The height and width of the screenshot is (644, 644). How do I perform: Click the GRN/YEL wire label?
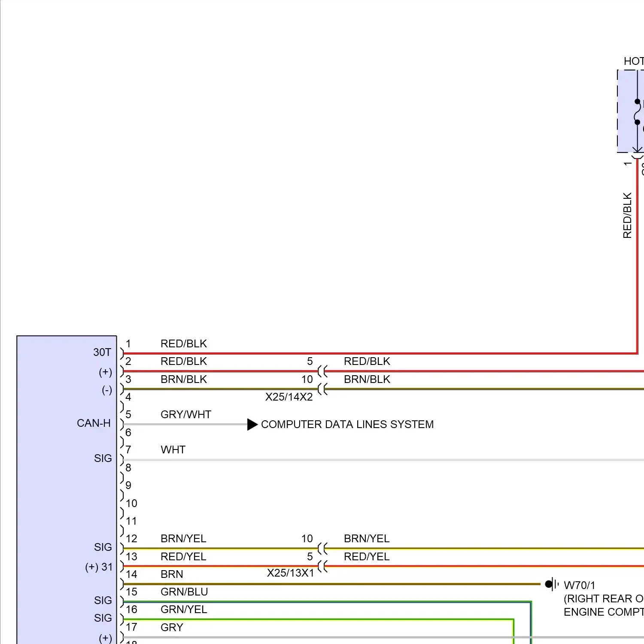click(184, 610)
